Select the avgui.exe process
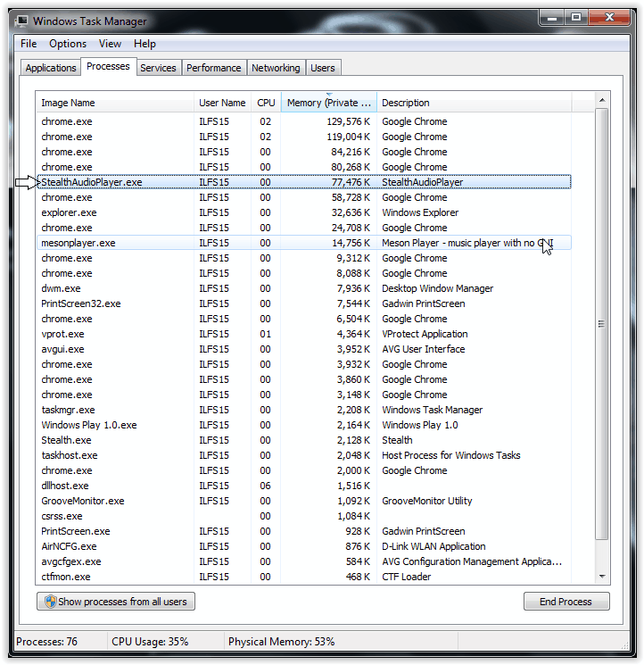The width and height of the screenshot is (644, 665). coord(304,349)
